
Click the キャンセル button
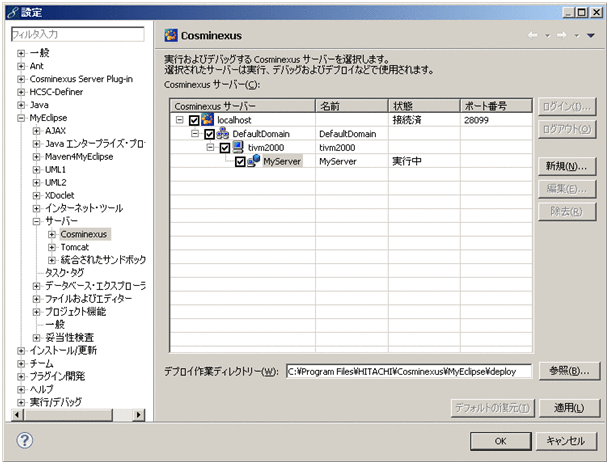(566, 441)
